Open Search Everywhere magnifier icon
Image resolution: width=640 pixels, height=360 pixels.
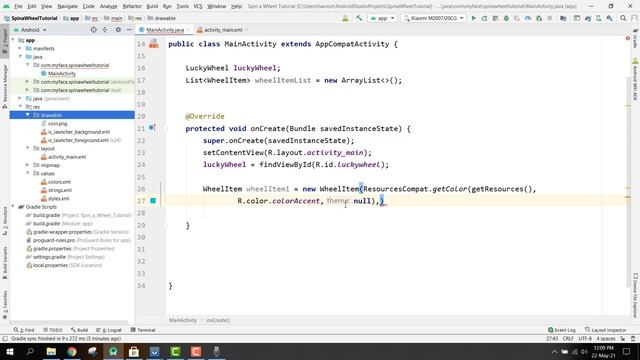point(623,18)
